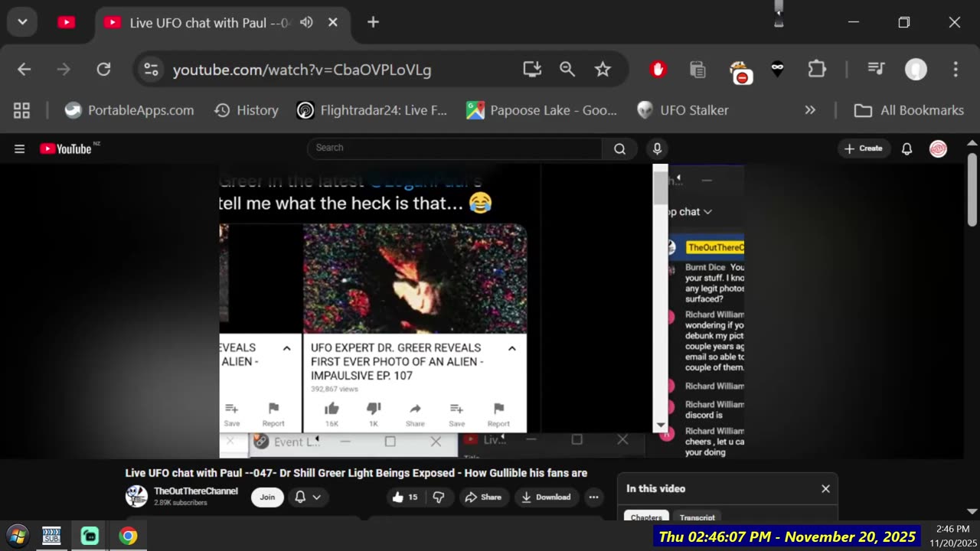This screenshot has width=980, height=551.
Task: Open the black mask extension icon
Action: (777, 70)
